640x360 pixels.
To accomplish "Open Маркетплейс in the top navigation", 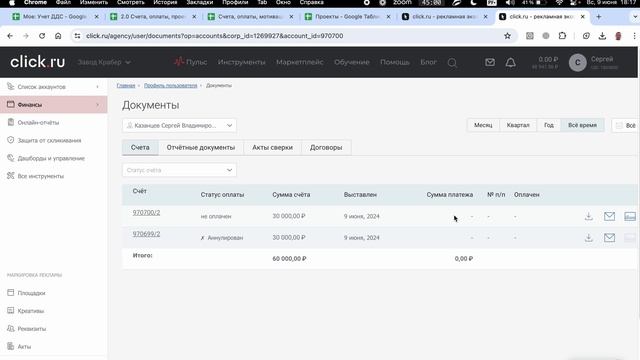I will (x=300, y=62).
